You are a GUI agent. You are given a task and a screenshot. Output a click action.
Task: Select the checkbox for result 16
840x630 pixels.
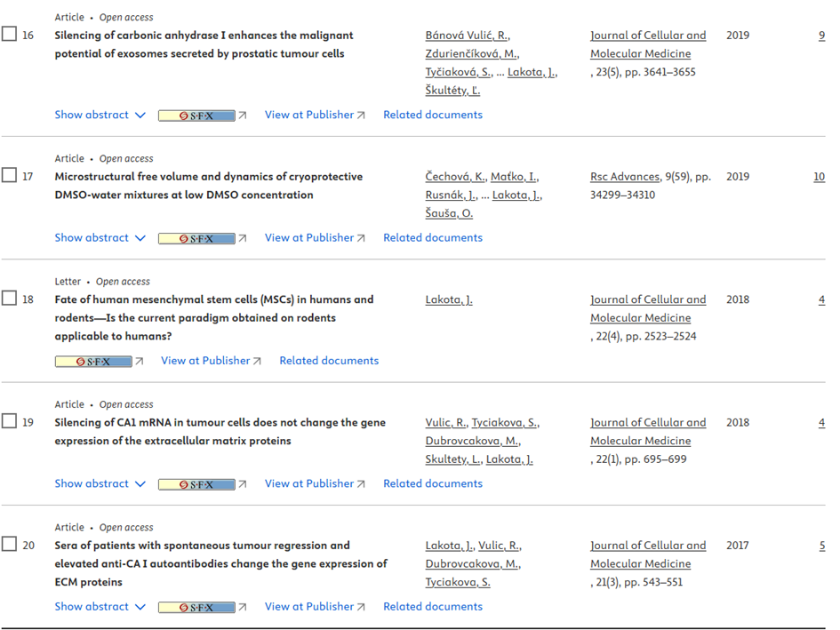coord(9,35)
